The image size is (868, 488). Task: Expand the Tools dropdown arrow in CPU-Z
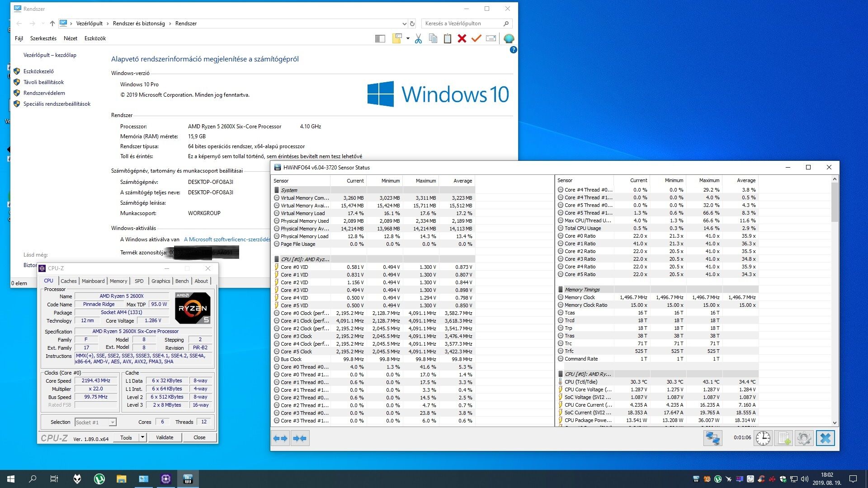coord(142,437)
